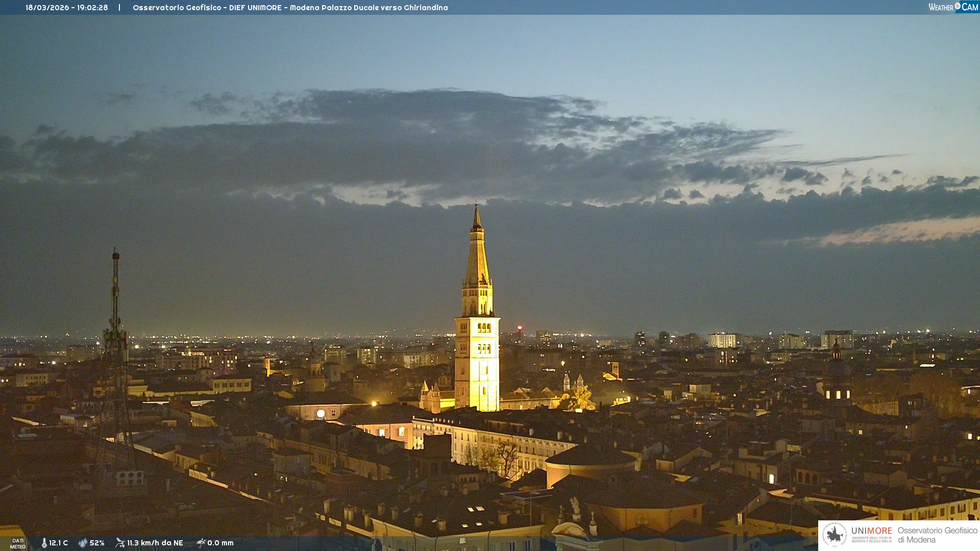Viewport: 980px width, 551px height.
Task: Click the bright round light on the building
Action: click(x=321, y=413)
